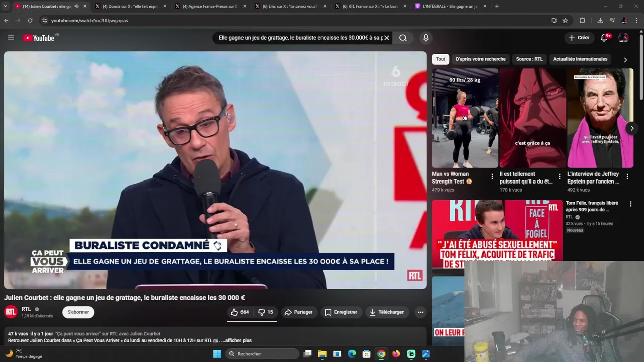The image size is (644, 362).
Task: Select the 'Source : RTL' chip
Action: 529,59
